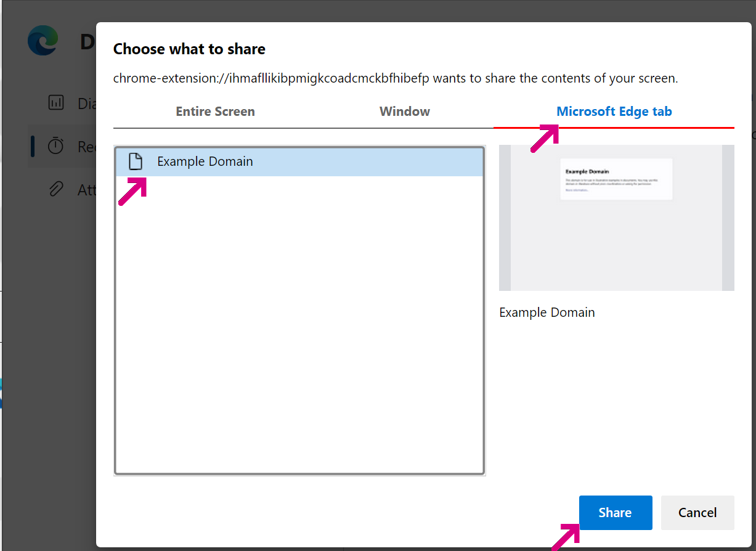Switch to the Entire Screen tab

point(215,112)
